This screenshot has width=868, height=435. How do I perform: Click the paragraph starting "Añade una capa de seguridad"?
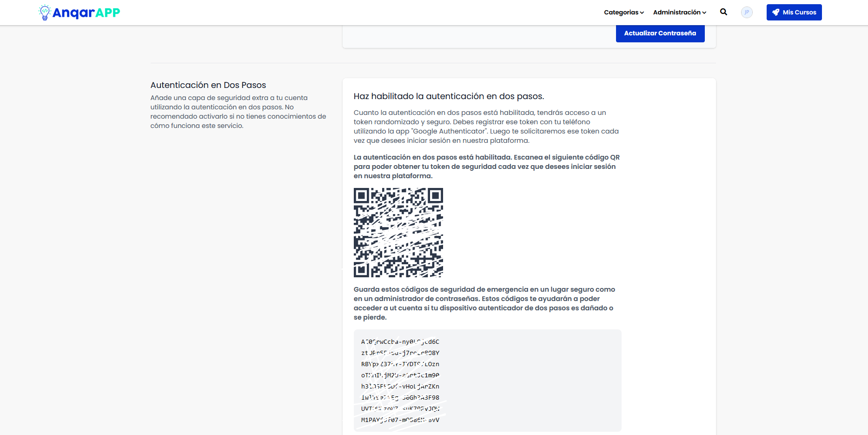[239, 112]
